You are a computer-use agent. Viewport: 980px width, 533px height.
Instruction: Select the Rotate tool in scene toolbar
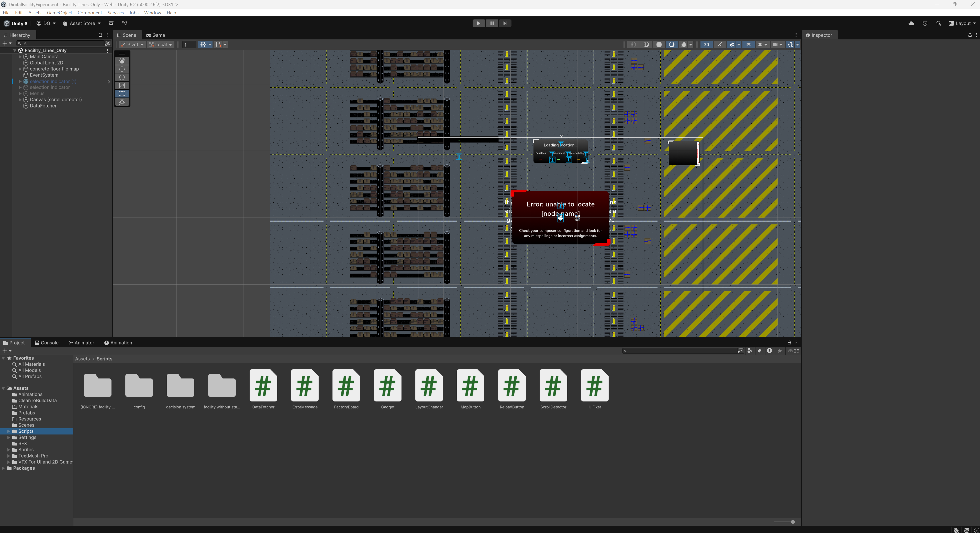pos(122,77)
